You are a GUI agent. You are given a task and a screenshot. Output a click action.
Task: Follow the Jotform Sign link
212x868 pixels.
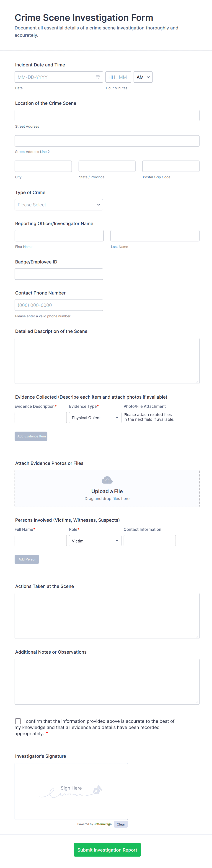[x=103, y=824]
